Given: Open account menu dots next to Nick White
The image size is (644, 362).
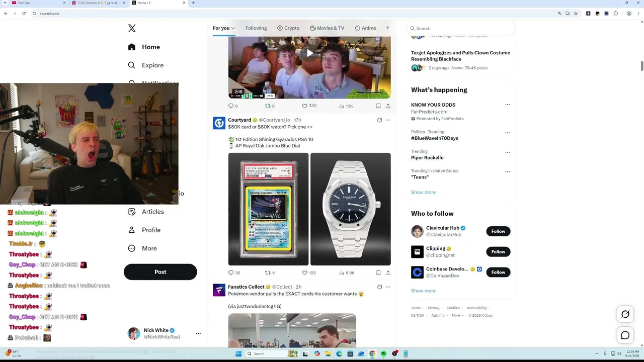Looking at the screenshot, I should coord(198,333).
